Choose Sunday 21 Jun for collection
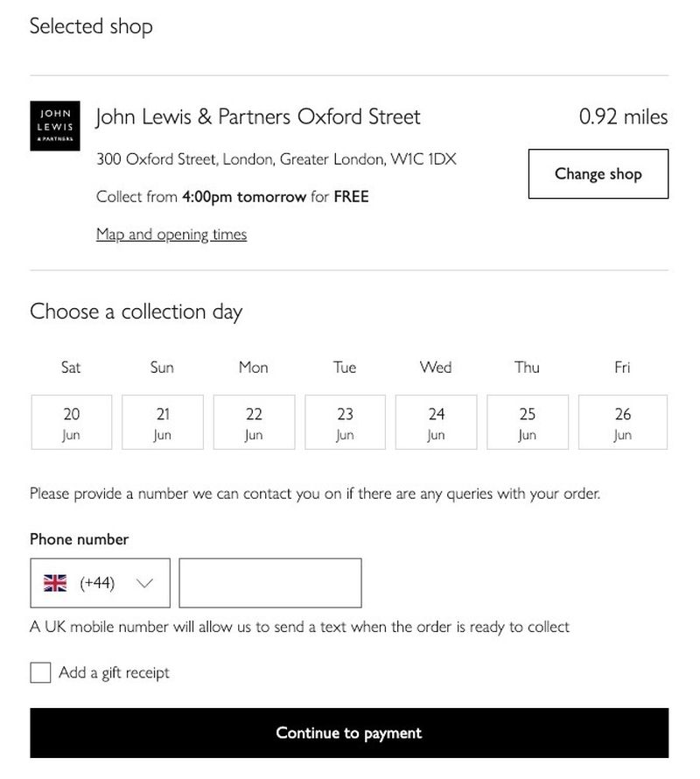Screen dimensions: 700x779 [x=162, y=422]
